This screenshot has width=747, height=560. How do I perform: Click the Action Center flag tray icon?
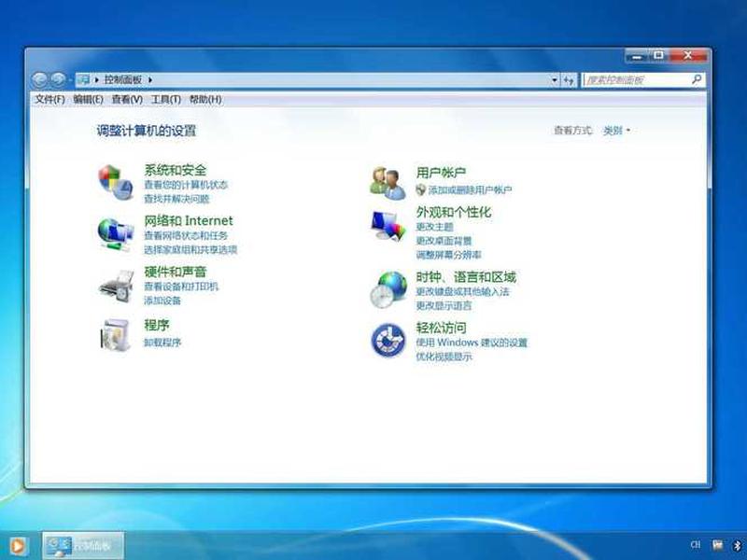pyautogui.click(x=717, y=545)
